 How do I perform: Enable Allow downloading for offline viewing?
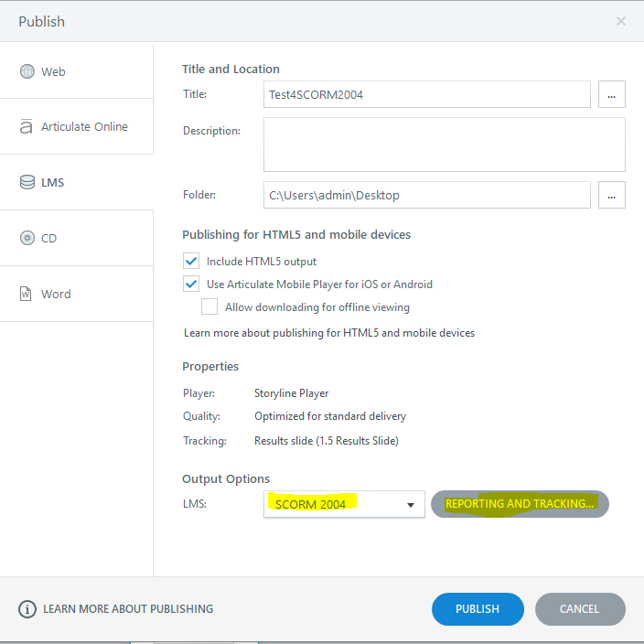[209, 307]
